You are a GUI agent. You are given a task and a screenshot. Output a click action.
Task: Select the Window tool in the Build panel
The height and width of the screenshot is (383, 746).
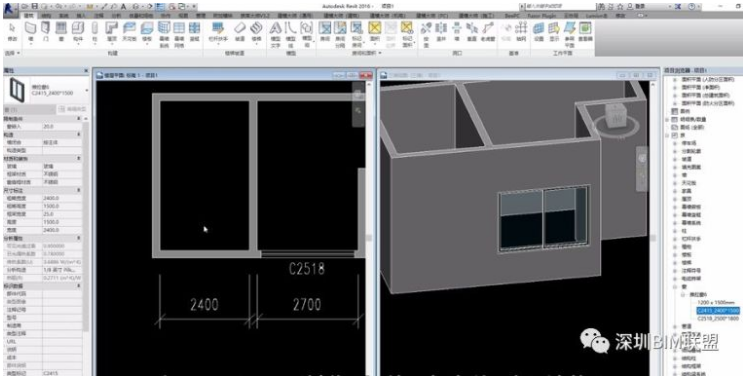(60, 30)
